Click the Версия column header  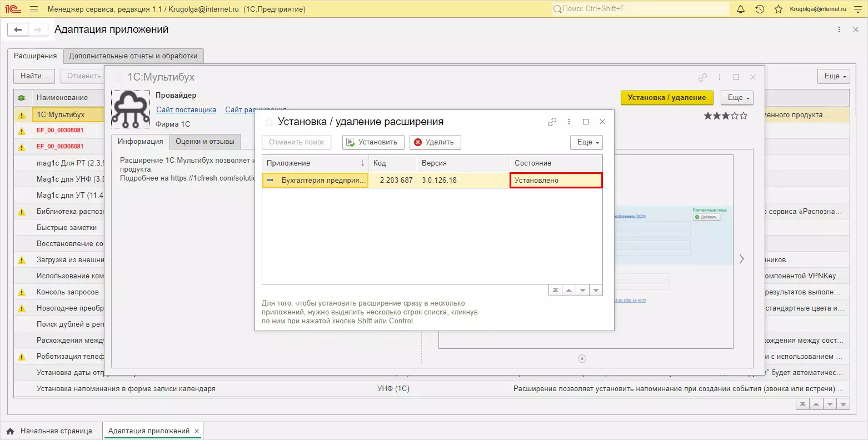pyautogui.click(x=463, y=163)
